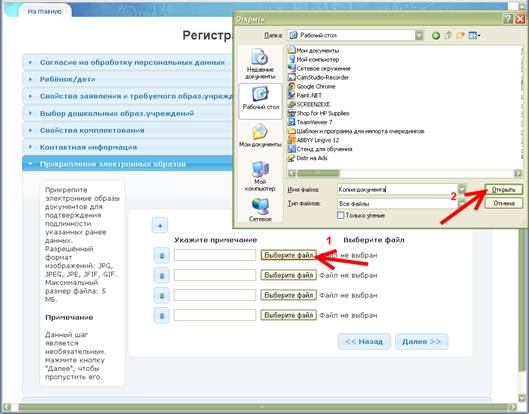
Task: Select TeamViewer 7 shortcut
Action: [310, 122]
